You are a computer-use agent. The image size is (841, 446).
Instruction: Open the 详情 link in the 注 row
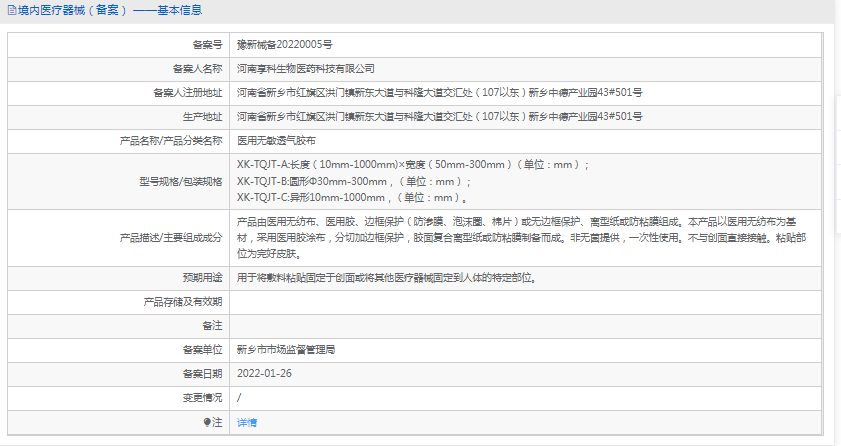(247, 422)
